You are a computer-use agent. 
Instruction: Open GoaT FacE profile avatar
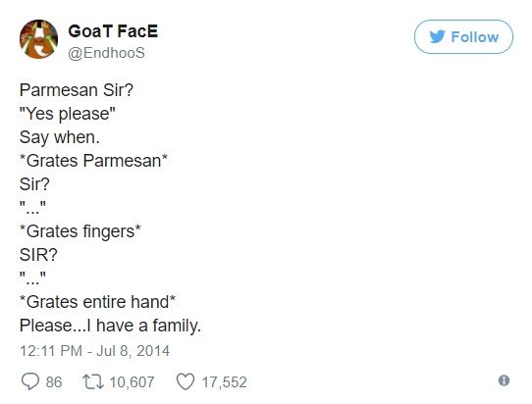coord(38,39)
